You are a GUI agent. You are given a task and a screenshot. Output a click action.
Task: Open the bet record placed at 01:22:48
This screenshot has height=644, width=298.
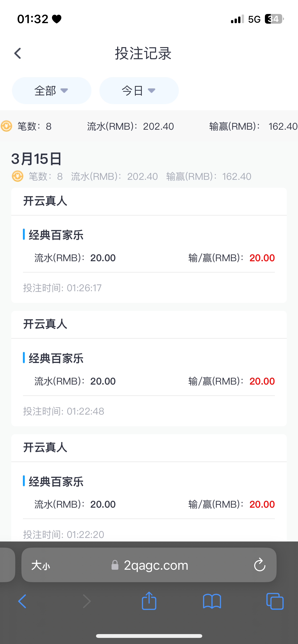point(149,382)
